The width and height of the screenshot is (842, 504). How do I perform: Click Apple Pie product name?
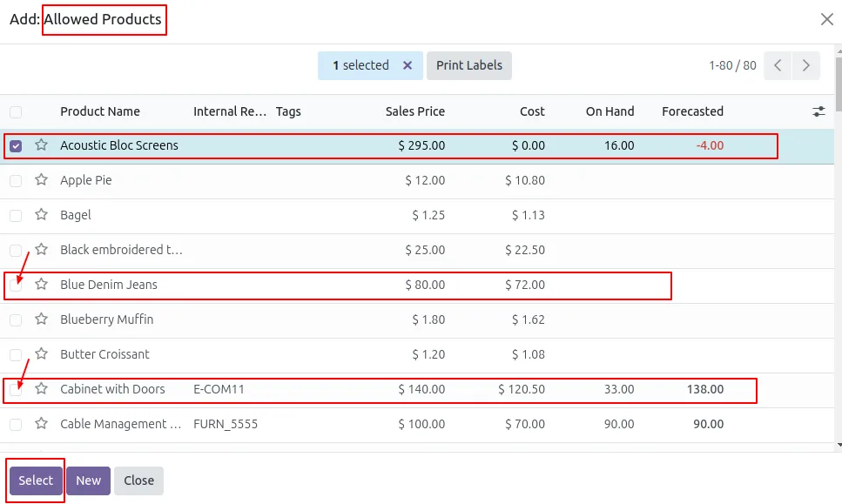pos(86,180)
